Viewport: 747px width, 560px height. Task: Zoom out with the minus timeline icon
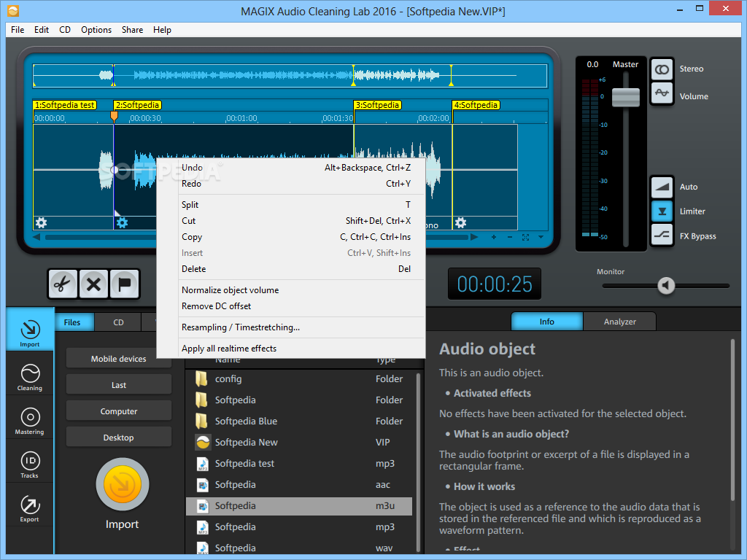[x=510, y=237]
